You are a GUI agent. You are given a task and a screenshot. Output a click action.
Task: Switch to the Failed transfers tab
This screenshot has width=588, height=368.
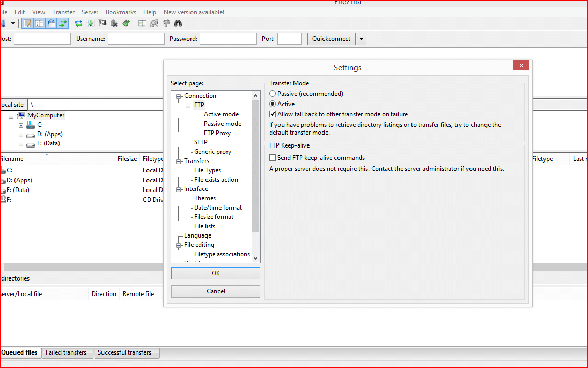coord(67,352)
